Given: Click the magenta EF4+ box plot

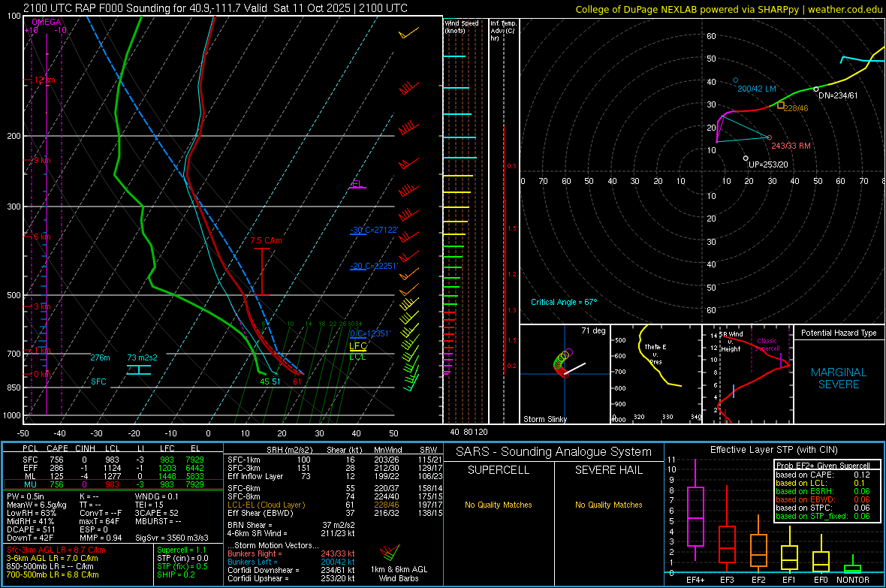Looking at the screenshot, I should pyautogui.click(x=695, y=516).
